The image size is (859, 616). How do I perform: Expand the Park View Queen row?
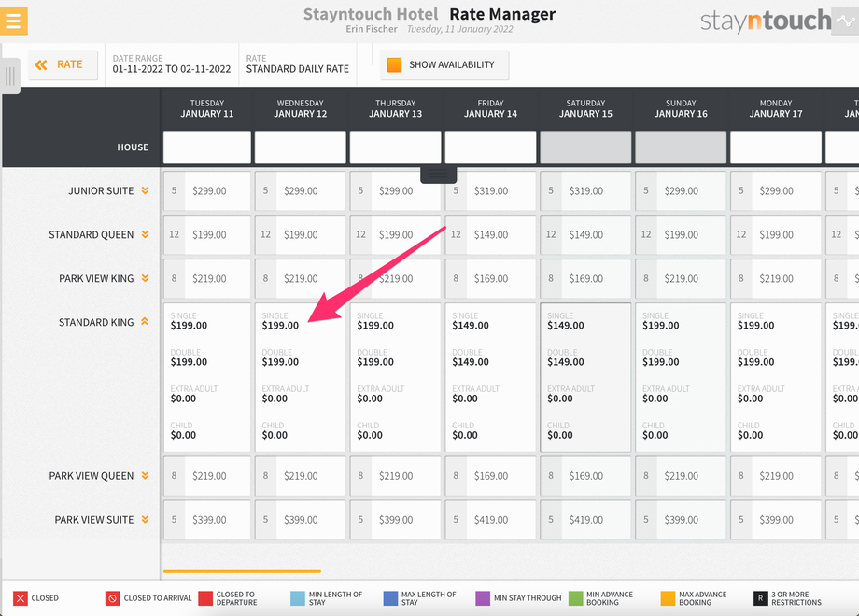[145, 475]
